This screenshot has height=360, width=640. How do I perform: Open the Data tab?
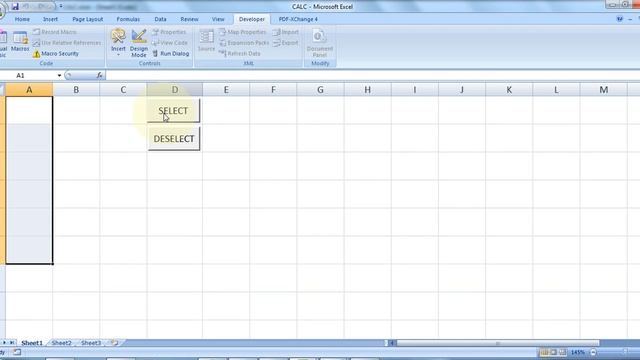pyautogui.click(x=160, y=19)
